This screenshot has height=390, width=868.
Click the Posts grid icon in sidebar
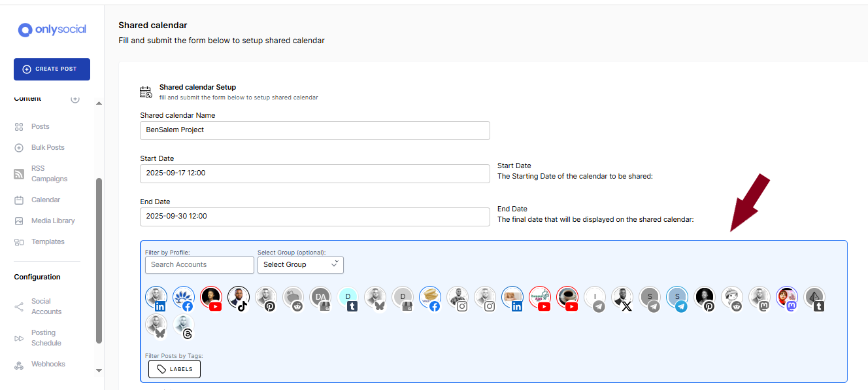tap(19, 127)
